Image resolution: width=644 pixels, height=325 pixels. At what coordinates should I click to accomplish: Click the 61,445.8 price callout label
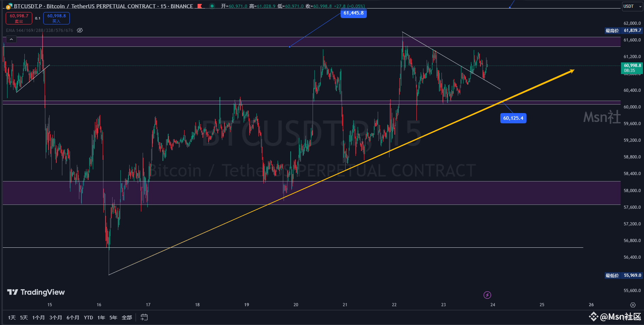tap(353, 13)
